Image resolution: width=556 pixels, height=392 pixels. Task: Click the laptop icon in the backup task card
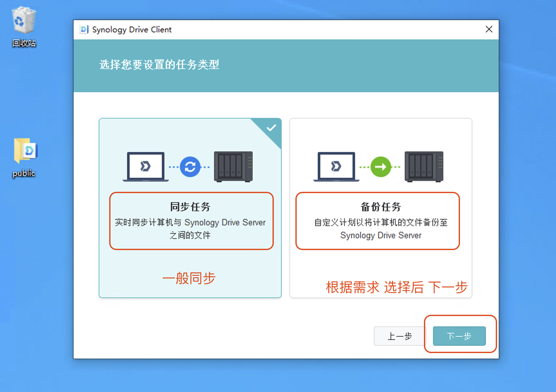point(336,167)
